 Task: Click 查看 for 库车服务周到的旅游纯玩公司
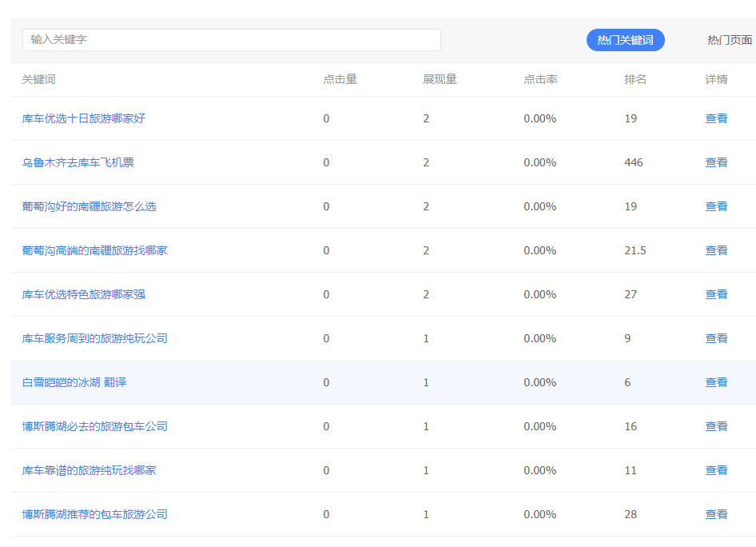click(x=716, y=338)
